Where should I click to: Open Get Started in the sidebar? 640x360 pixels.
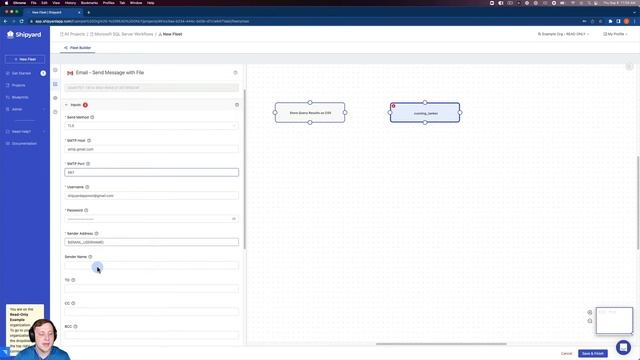(21, 73)
